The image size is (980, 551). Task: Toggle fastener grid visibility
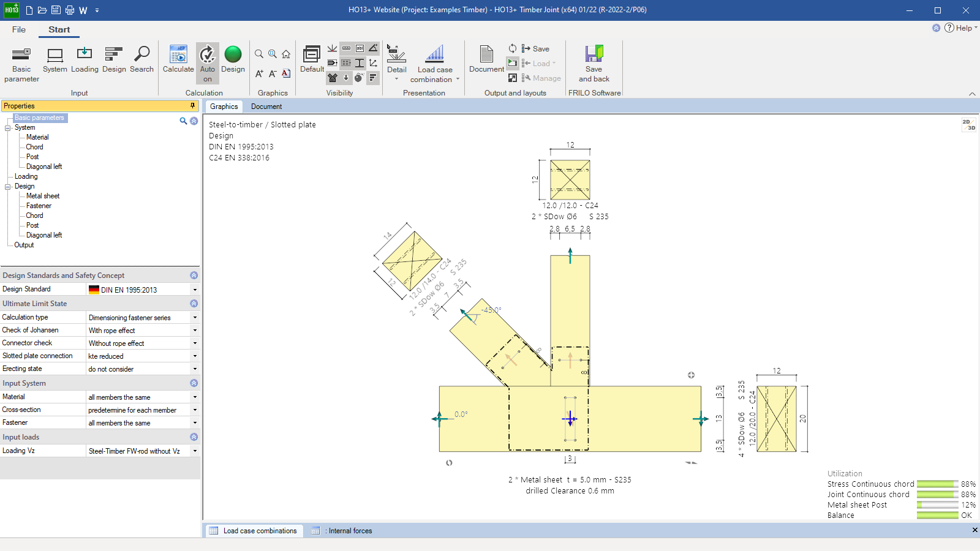(x=346, y=63)
